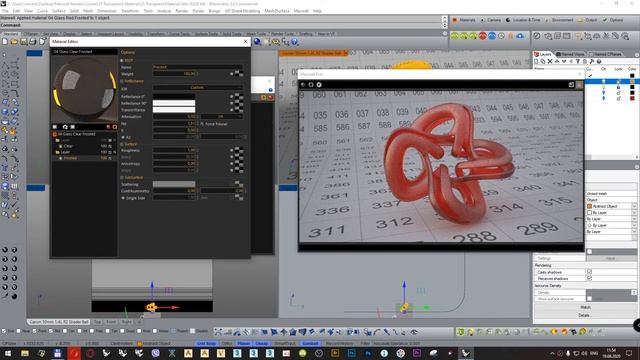The image size is (640, 360).
Task: Select the Frosted BSDF in material tree
Action: 70,158
